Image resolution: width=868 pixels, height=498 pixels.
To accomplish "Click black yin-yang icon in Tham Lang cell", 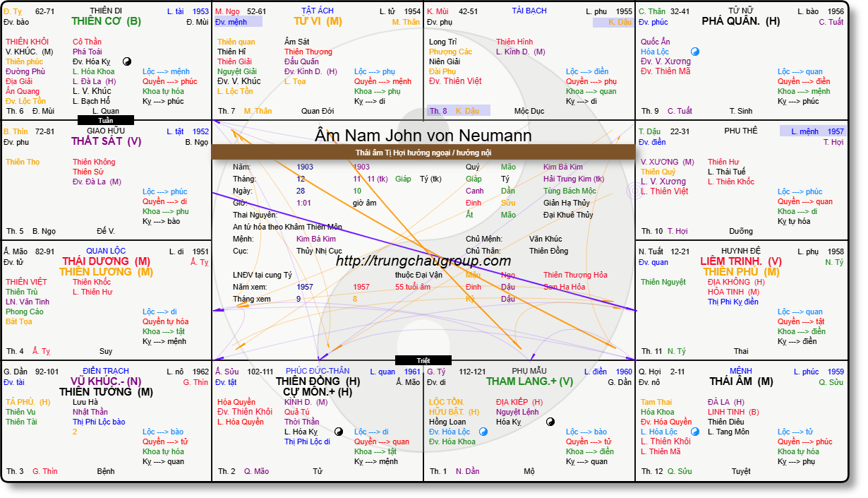I will pos(550,422).
